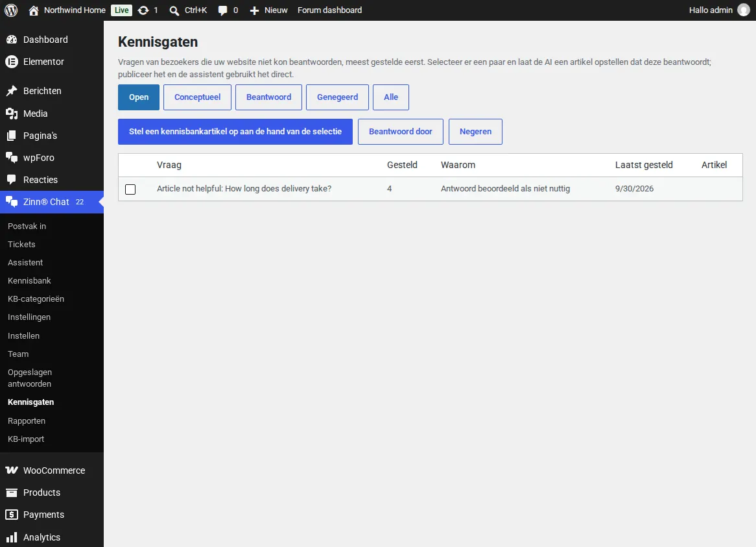Click the plus icon for Nieuw
This screenshot has height=547, width=756.
(254, 10)
